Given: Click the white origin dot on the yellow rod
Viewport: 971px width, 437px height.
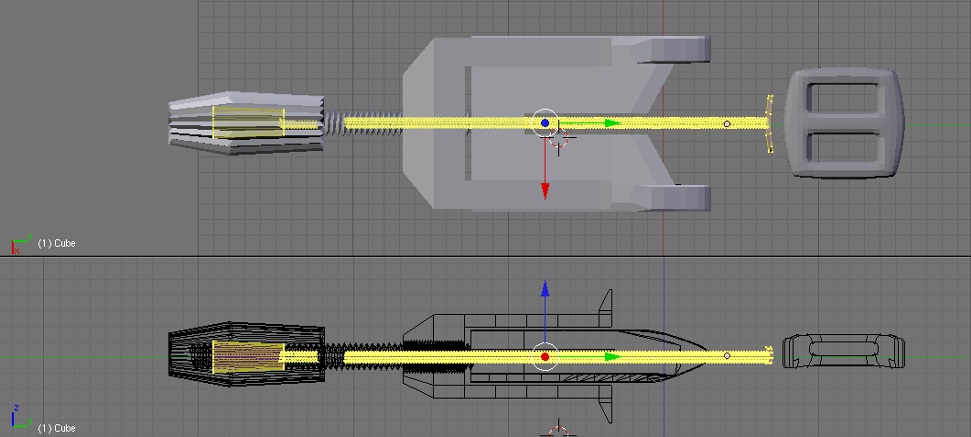Looking at the screenshot, I should coord(727,124).
